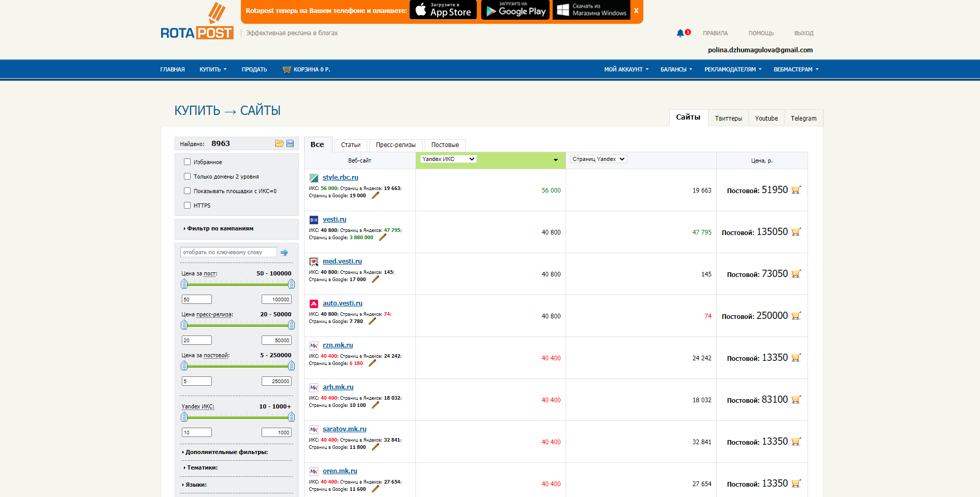Log out via ВЫХОД link
The width and height of the screenshot is (980, 497).
point(804,33)
